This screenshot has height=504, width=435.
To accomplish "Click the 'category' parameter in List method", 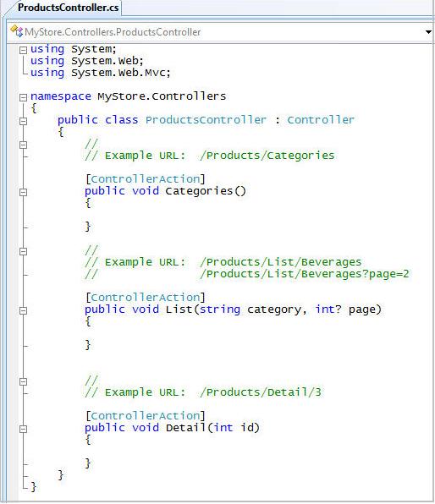I will [274, 310].
